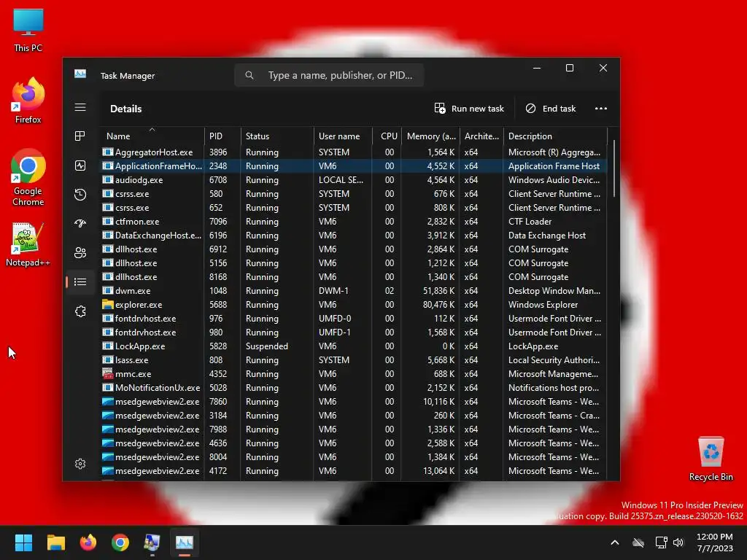The height and width of the screenshot is (560, 747).
Task: Click End task button
Action: pos(551,109)
